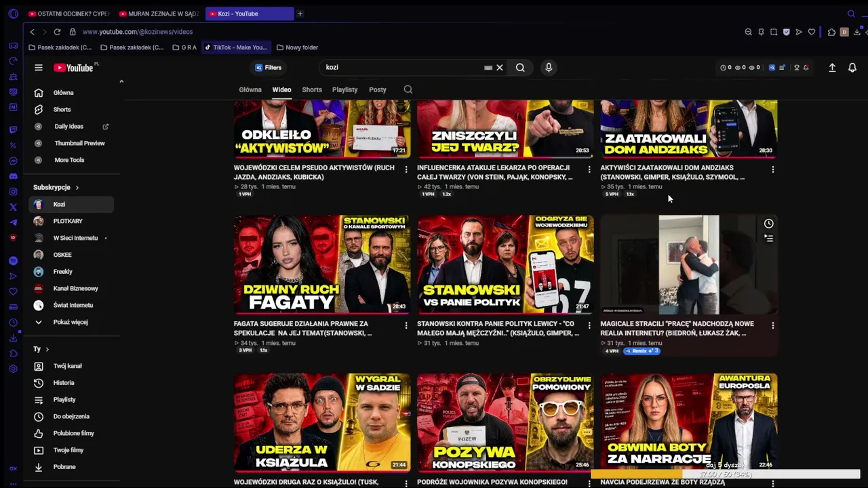Expand the Ty section

pyautogui.click(x=41, y=349)
